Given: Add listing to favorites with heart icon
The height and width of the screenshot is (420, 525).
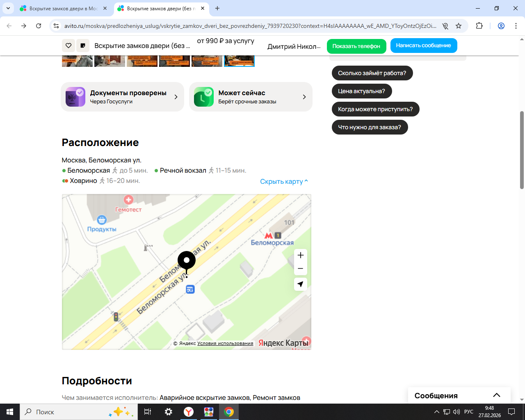Looking at the screenshot, I should [68, 46].
